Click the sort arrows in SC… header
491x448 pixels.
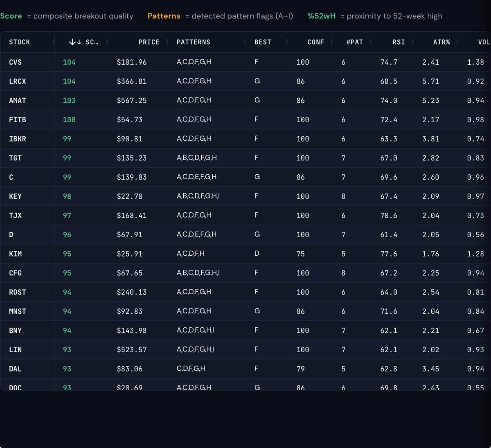pyautogui.click(x=75, y=42)
